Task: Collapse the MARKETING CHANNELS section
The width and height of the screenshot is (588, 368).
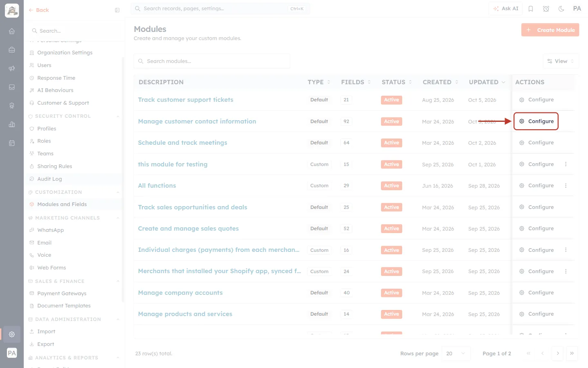Action: (x=118, y=218)
